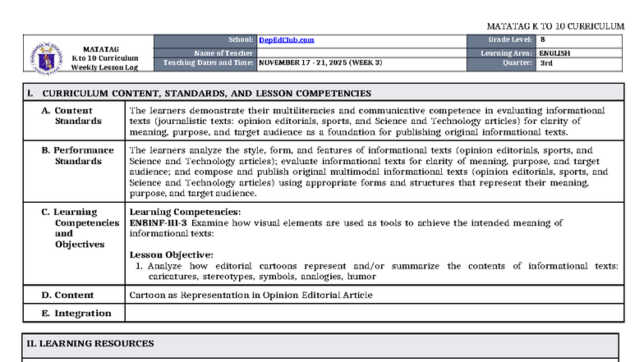Click the competency code 'EN8INF-III-3'

(158, 223)
